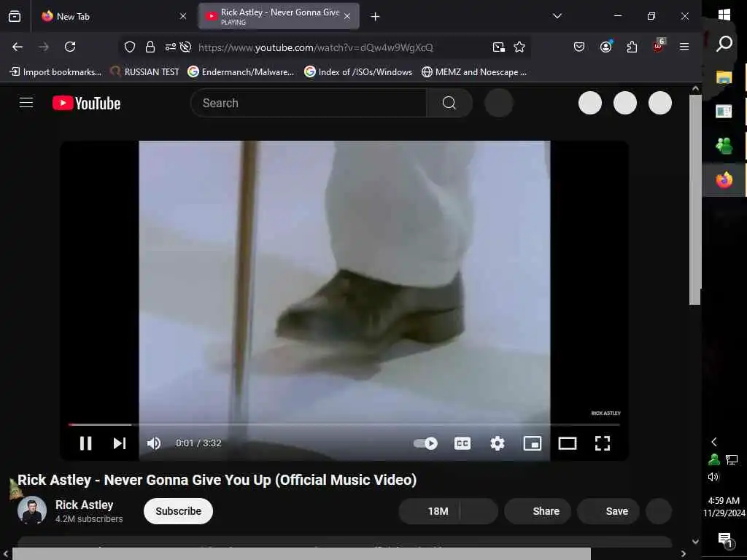Toggle closed captions CC button
Screen dimensions: 747x560
click(x=462, y=443)
